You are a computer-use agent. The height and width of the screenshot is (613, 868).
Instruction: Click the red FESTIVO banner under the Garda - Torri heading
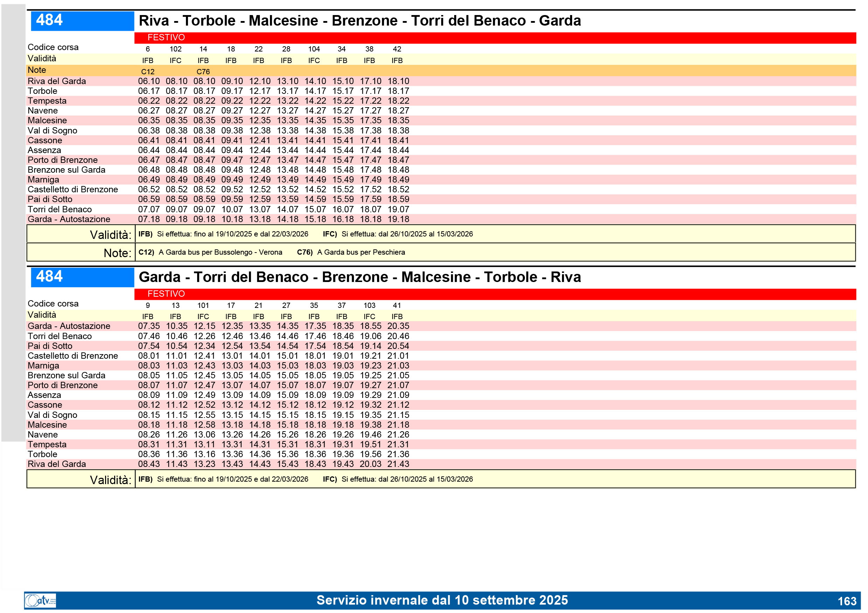click(x=166, y=294)
